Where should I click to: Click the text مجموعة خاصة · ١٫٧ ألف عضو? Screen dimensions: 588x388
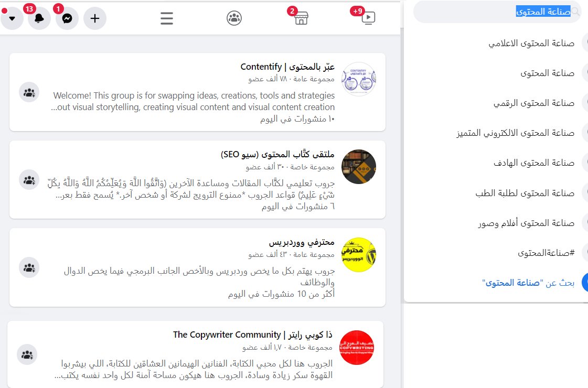pos(287,348)
